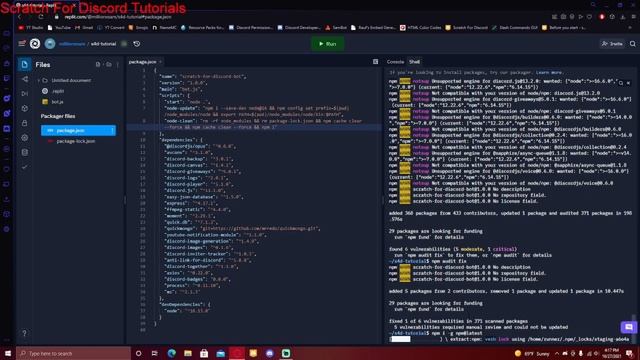Open the YouTube bookmark
This screenshot has width=640, height=360.
tap(59, 28)
